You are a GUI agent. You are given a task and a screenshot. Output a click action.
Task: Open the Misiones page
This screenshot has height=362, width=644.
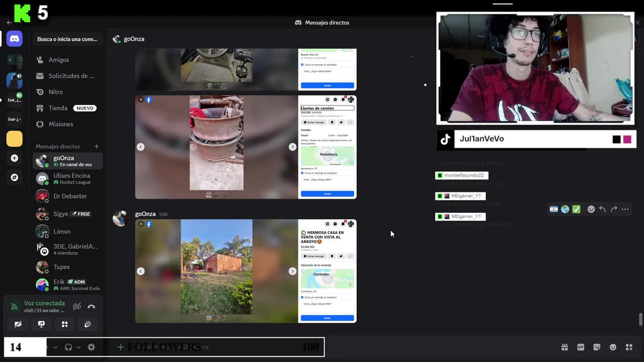67,124
